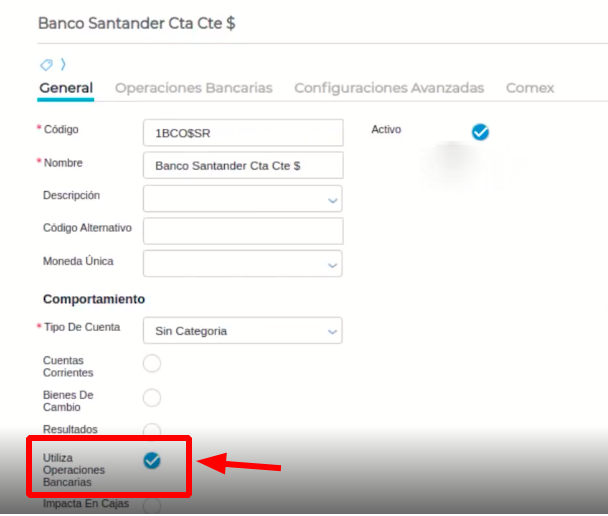Toggle the Resultados checkbox

pyautogui.click(x=152, y=430)
